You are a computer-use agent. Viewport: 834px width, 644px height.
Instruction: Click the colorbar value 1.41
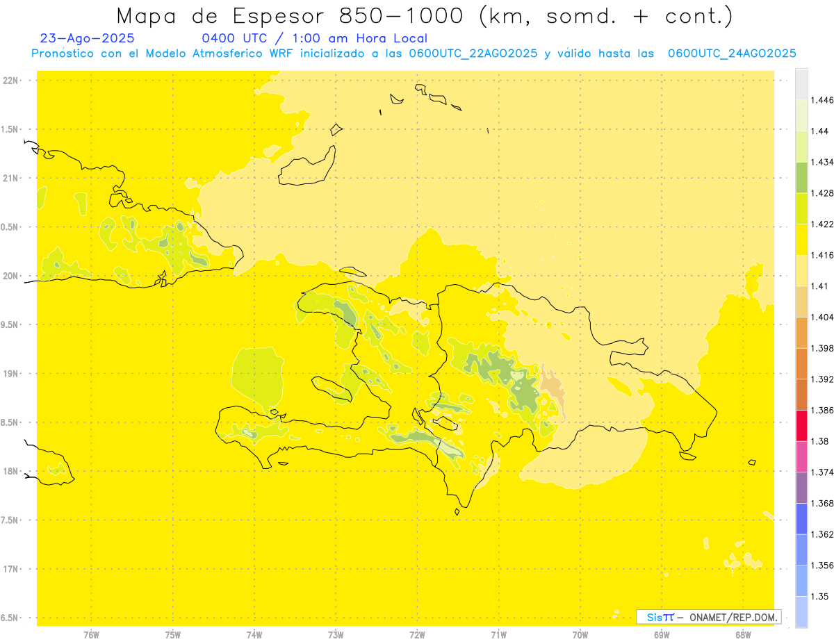pos(820,286)
